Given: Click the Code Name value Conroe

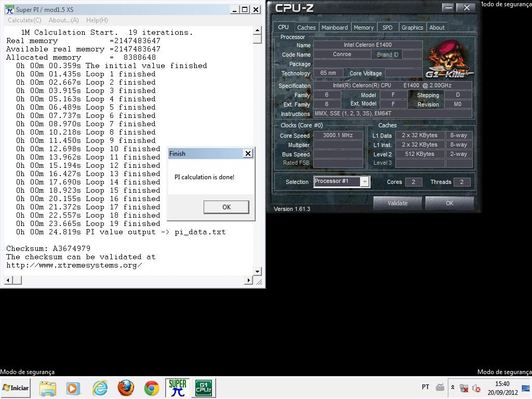Looking at the screenshot, I should click(x=342, y=54).
